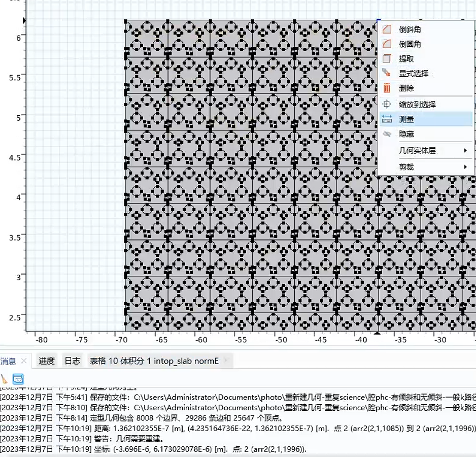Click the zoom-to-selection icon beside 缩放到选择
This screenshot has width=476, height=457.
pyautogui.click(x=387, y=104)
